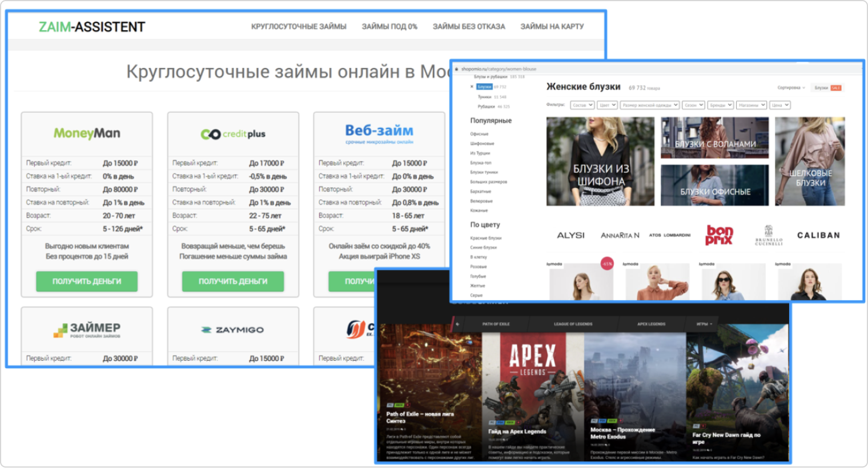This screenshot has height=468, width=868.
Task: Remove Блузки category filter with the X
Action: point(472,87)
